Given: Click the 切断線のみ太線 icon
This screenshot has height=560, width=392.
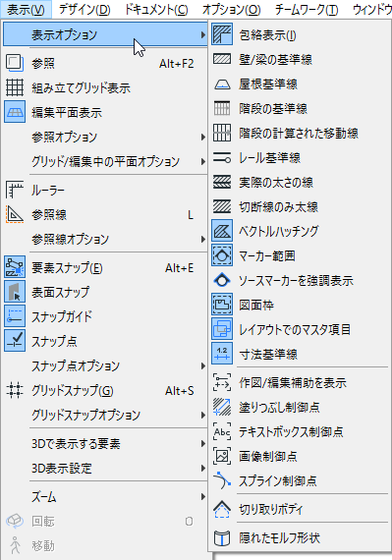Looking at the screenshot, I should (x=222, y=206).
